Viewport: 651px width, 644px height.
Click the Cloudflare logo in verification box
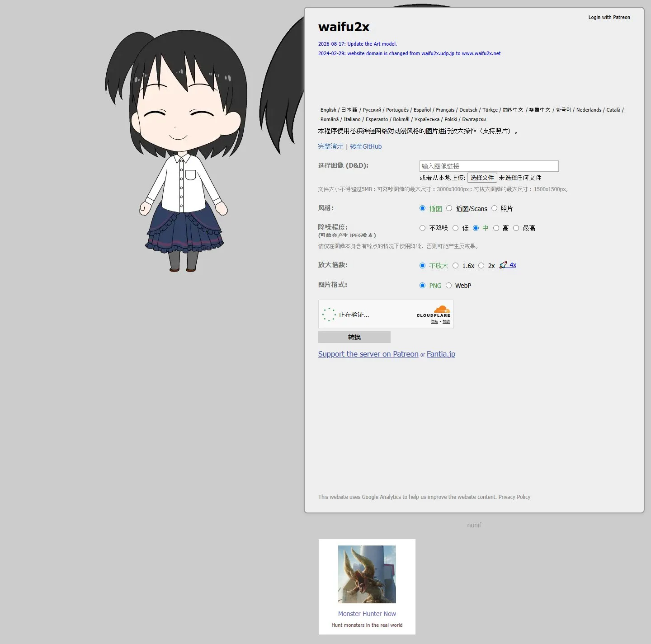pyautogui.click(x=433, y=311)
